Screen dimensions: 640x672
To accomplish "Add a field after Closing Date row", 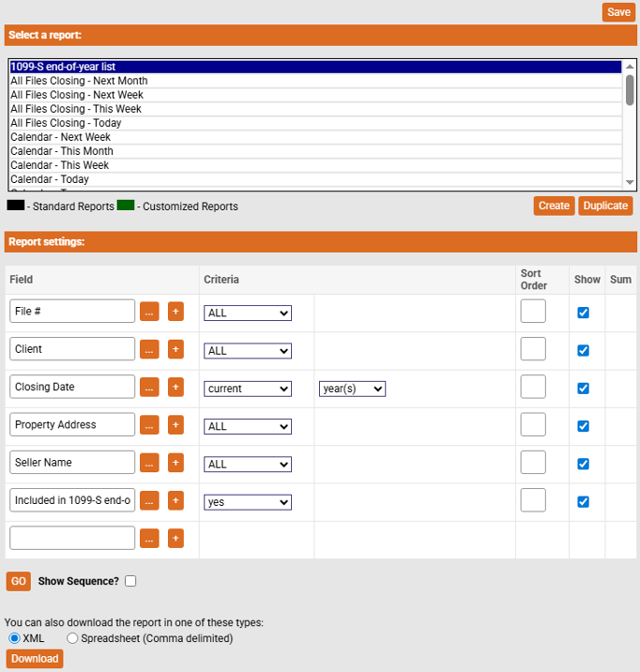I will (x=175, y=387).
